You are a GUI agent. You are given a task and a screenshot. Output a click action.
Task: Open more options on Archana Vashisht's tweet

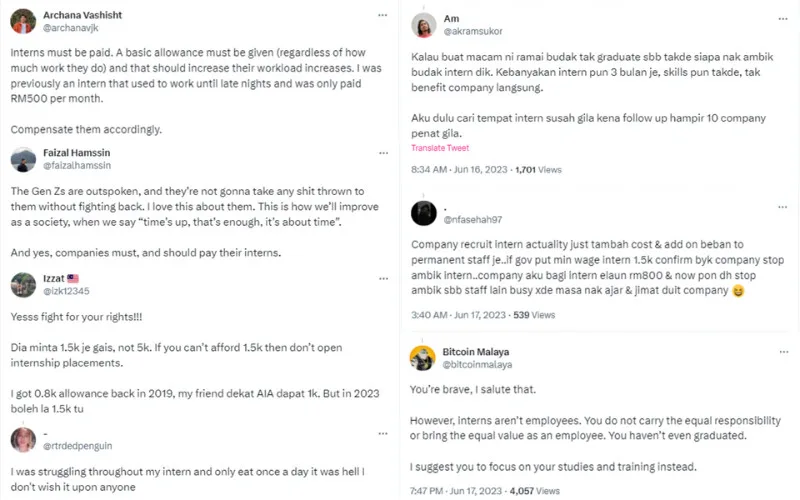pyautogui.click(x=383, y=16)
